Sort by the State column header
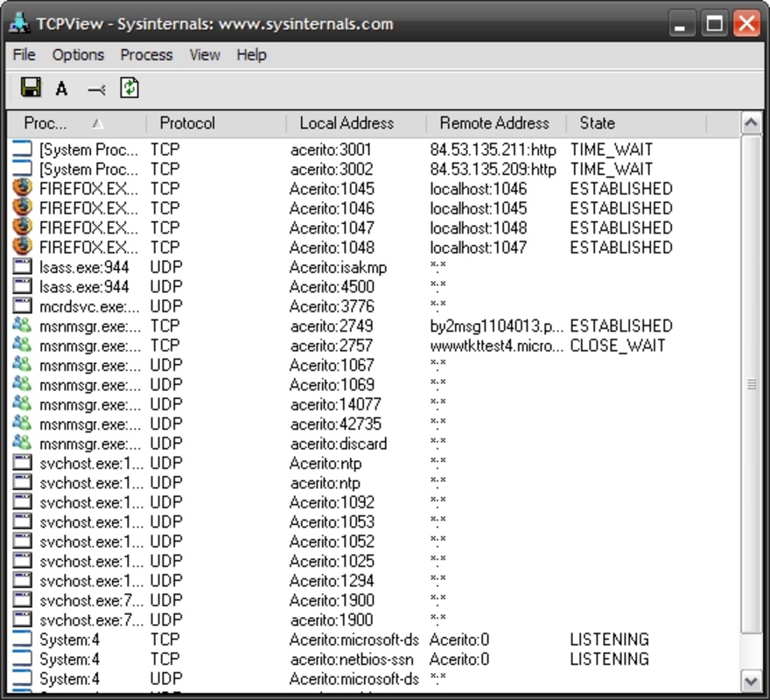This screenshot has height=700, width=770. click(597, 123)
